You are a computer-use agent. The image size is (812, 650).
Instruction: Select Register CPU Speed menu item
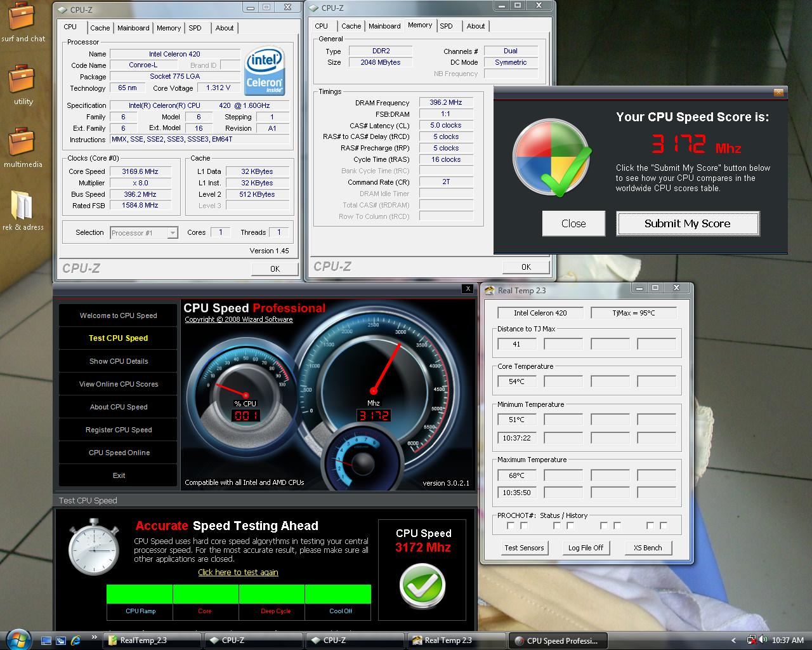pos(119,430)
